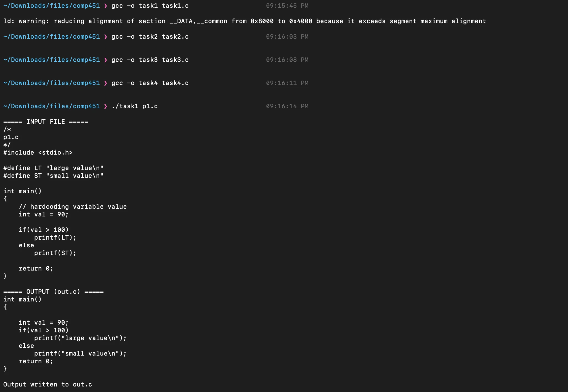Click the task4.c filename in gcc command
This screenshot has height=392, width=568.
point(175,83)
